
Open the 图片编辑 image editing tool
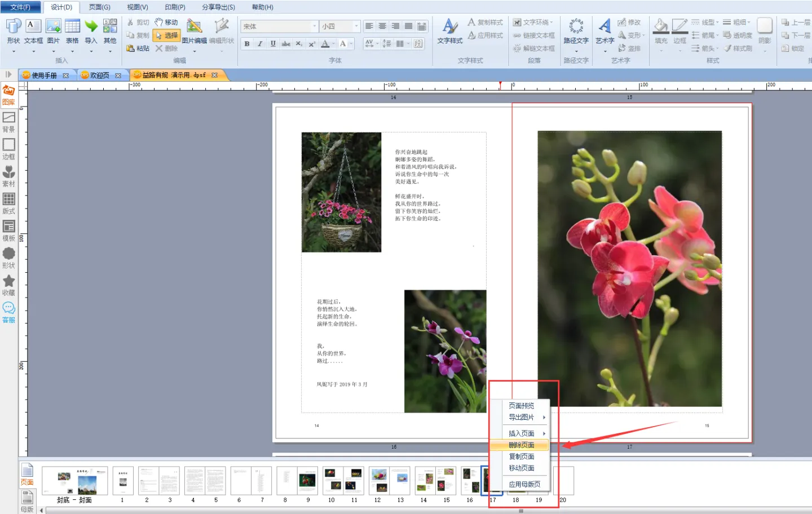194,32
